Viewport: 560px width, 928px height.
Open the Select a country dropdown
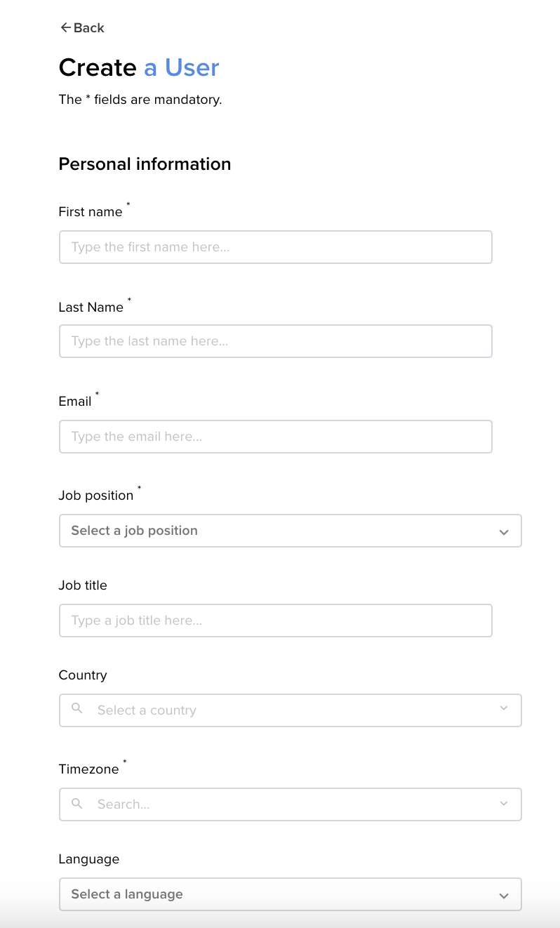coord(290,710)
